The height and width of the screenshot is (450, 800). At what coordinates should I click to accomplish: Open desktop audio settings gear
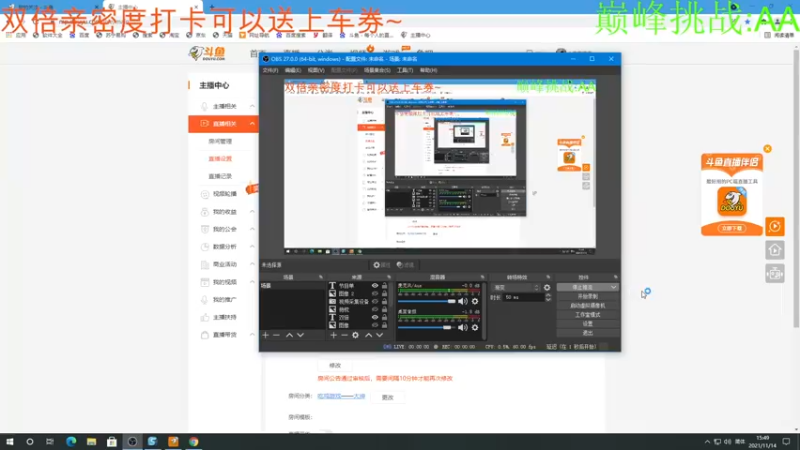click(475, 327)
